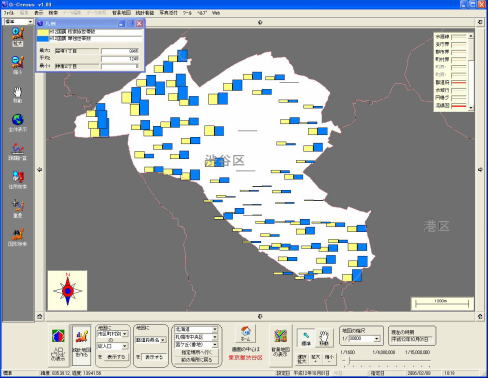The width and height of the screenshot is (488, 378).
Task: Click the legend scrollbar down arrow
Action: (x=471, y=108)
